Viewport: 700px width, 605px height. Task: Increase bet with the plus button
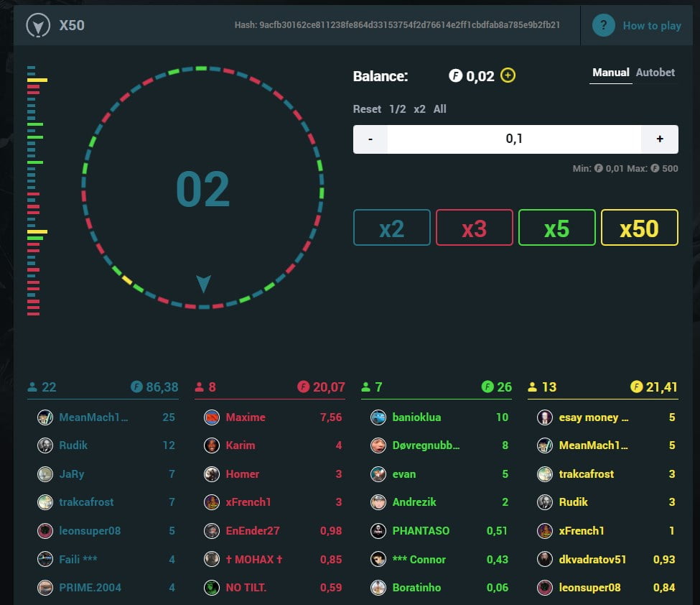pos(660,139)
